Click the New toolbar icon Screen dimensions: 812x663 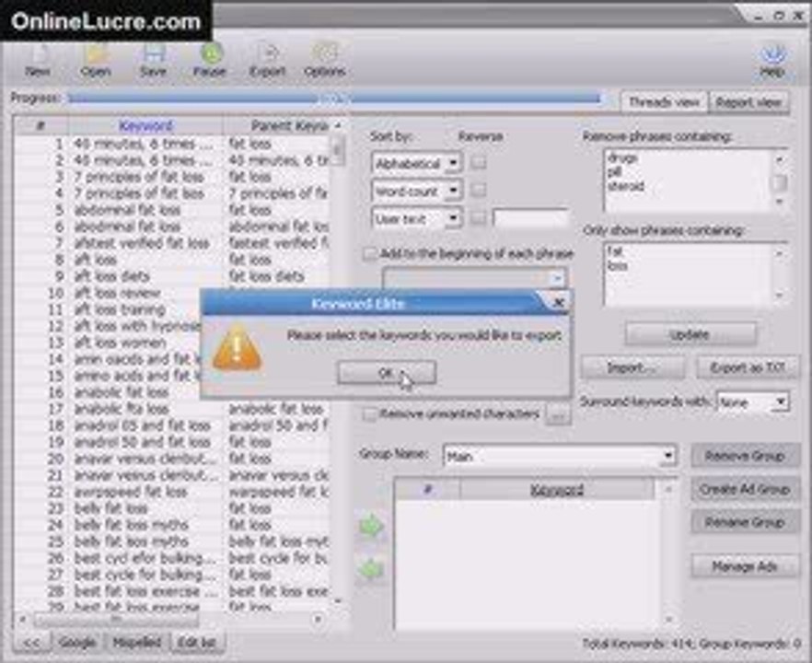coord(38,61)
